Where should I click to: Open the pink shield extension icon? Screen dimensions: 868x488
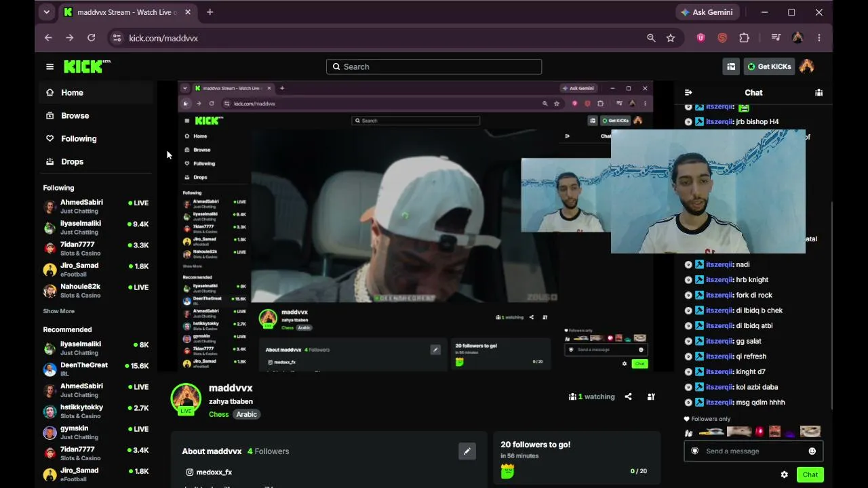tap(701, 38)
